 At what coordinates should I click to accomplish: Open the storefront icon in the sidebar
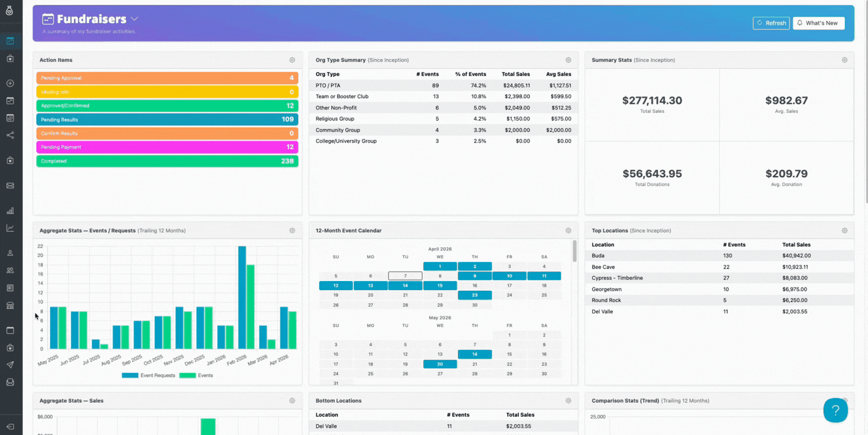tap(10, 306)
